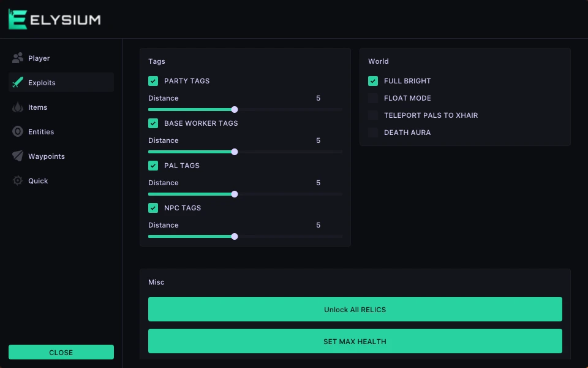The width and height of the screenshot is (588, 368).
Task: Select the Exploits menu label
Action: pos(42,83)
